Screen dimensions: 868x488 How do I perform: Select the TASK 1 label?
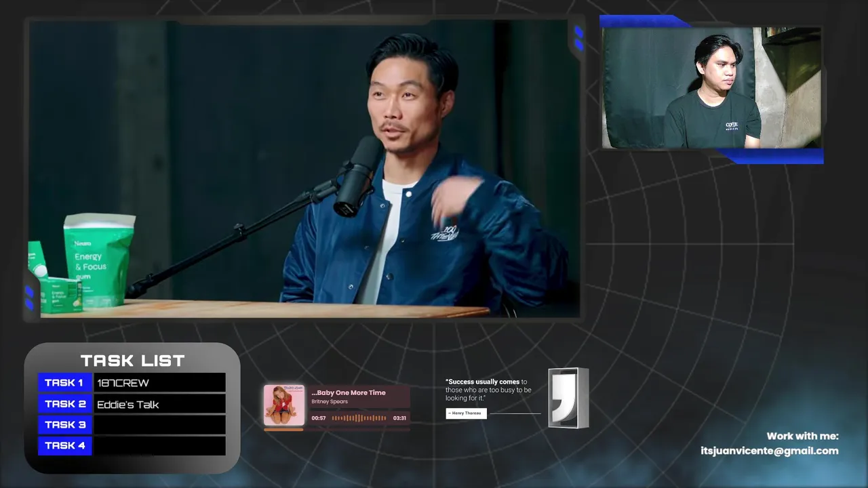coord(64,383)
